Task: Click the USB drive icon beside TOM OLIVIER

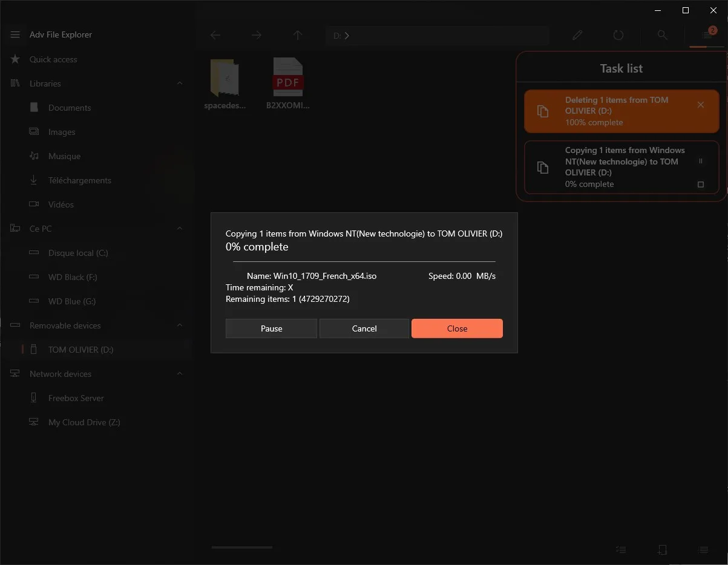Action: pyautogui.click(x=34, y=350)
